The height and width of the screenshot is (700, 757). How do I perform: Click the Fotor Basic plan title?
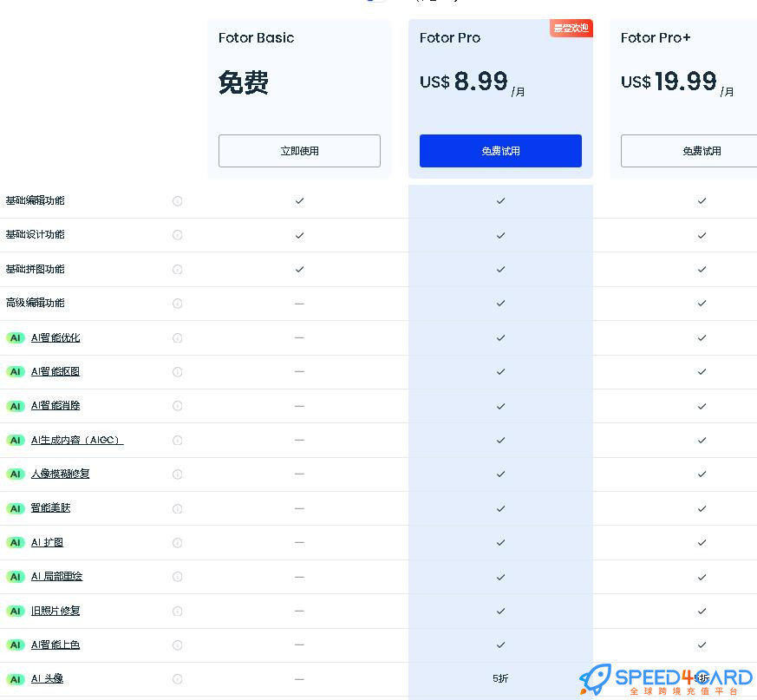[256, 37]
